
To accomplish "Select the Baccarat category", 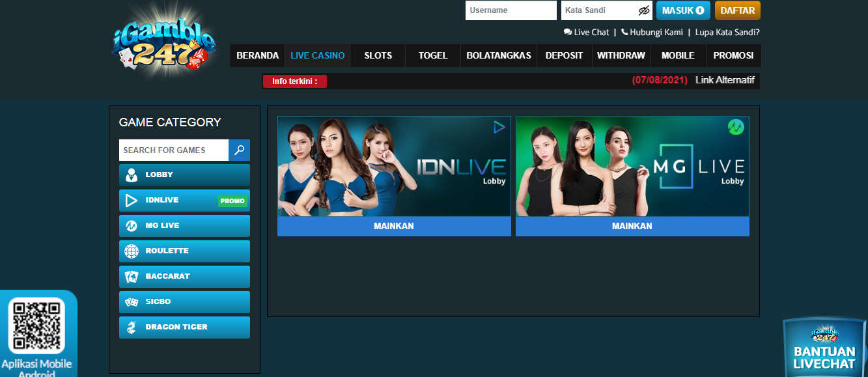I will click(x=184, y=277).
